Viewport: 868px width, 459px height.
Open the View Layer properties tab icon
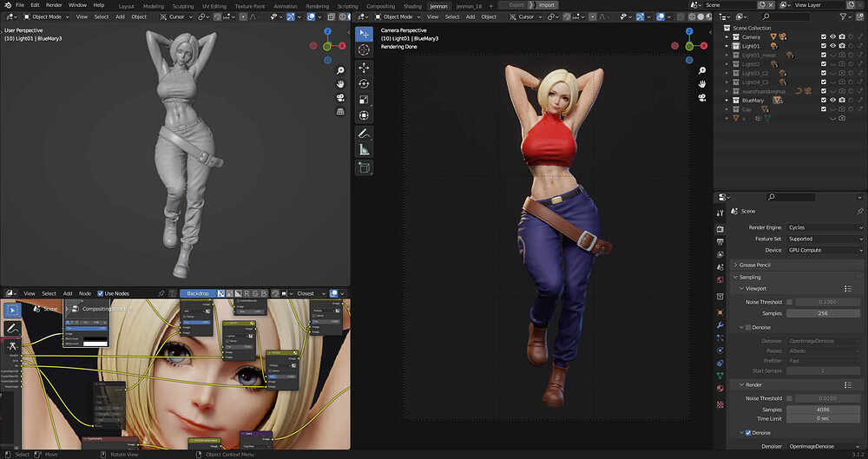pos(720,255)
